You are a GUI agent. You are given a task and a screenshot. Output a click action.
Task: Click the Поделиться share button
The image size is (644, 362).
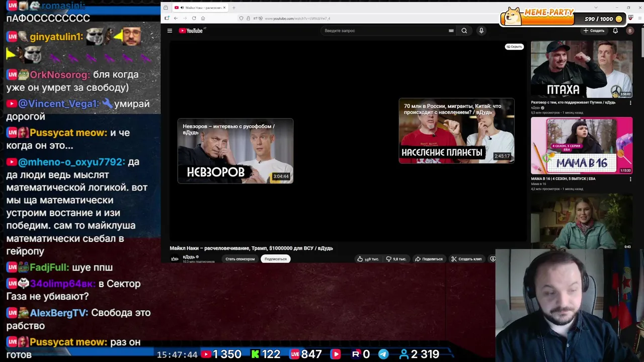click(429, 259)
